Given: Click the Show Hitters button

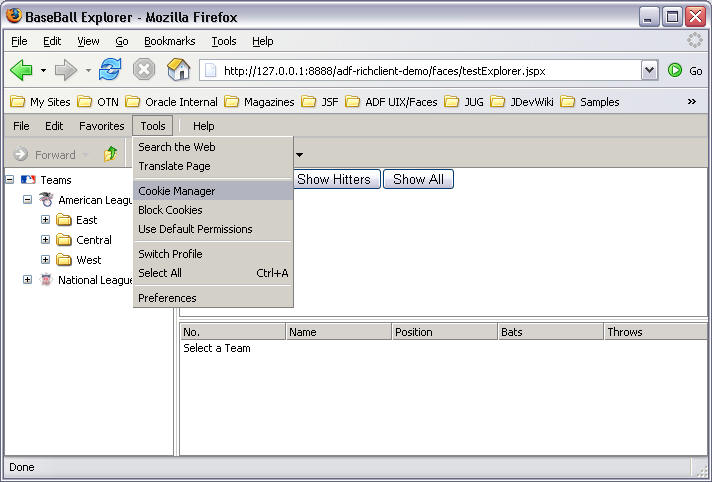Looking at the screenshot, I should click(336, 179).
